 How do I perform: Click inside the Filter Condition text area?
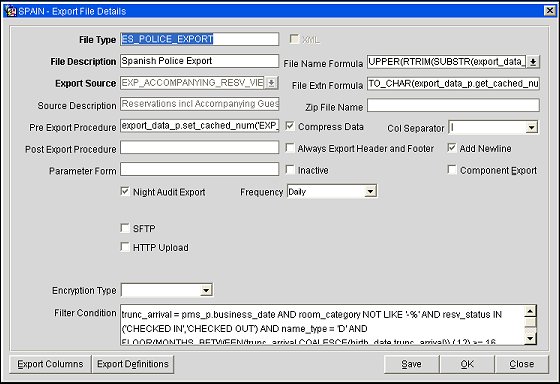pyautogui.click(x=322, y=325)
